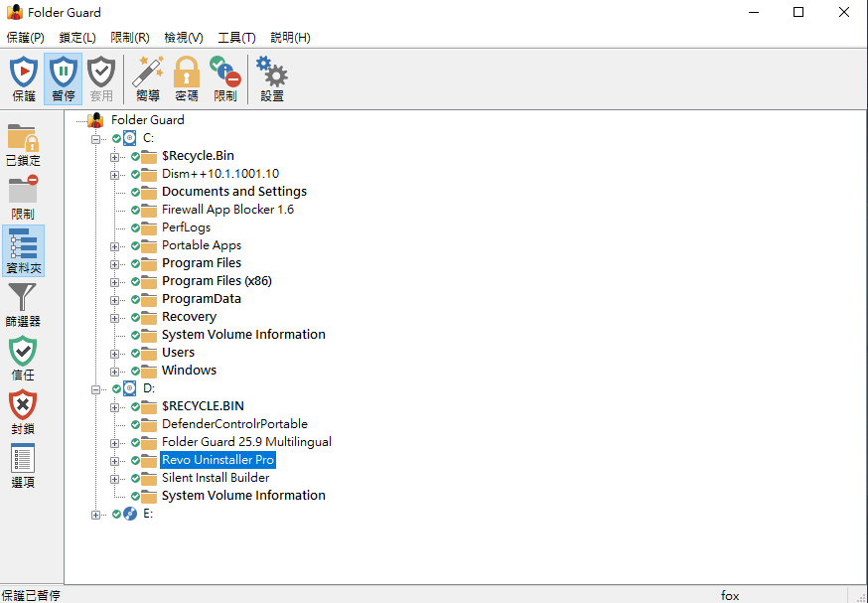Open the 嚮導 (Wizard) wand icon
Screen dimensions: 868x603
tap(148, 78)
